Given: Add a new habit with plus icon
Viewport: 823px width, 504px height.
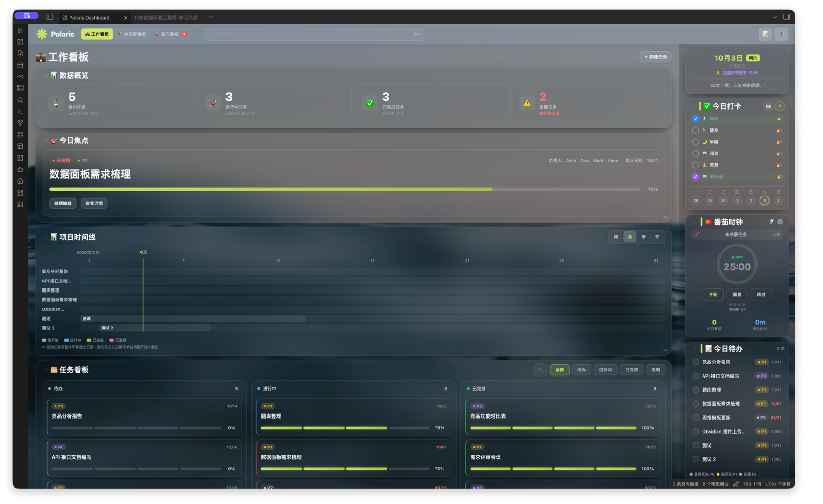Looking at the screenshot, I should pyautogui.click(x=780, y=106).
